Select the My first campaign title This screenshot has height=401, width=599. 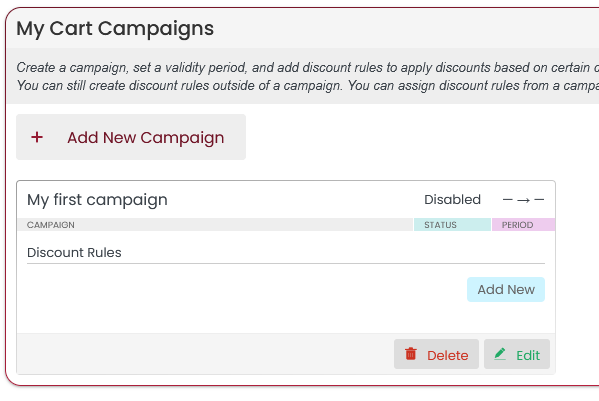pos(97,200)
